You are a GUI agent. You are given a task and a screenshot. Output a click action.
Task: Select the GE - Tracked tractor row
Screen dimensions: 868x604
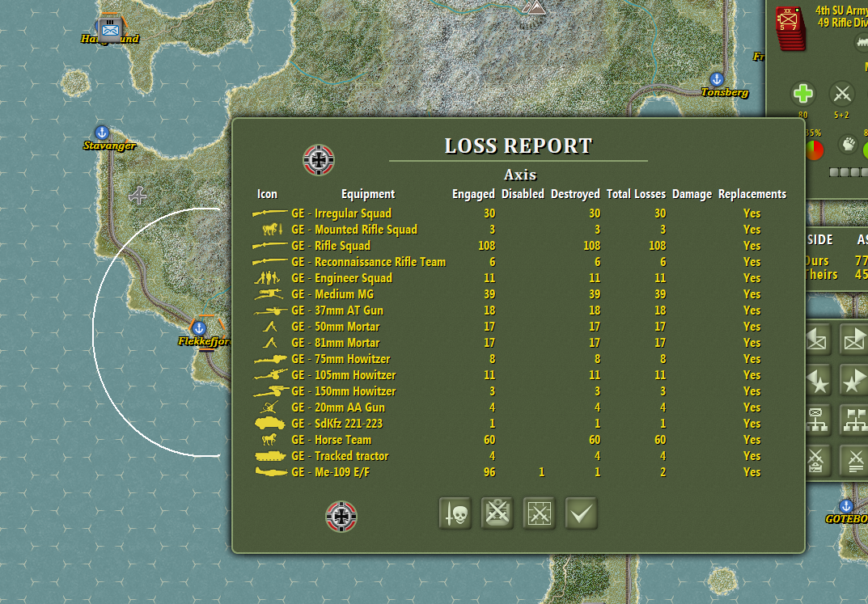click(519, 456)
